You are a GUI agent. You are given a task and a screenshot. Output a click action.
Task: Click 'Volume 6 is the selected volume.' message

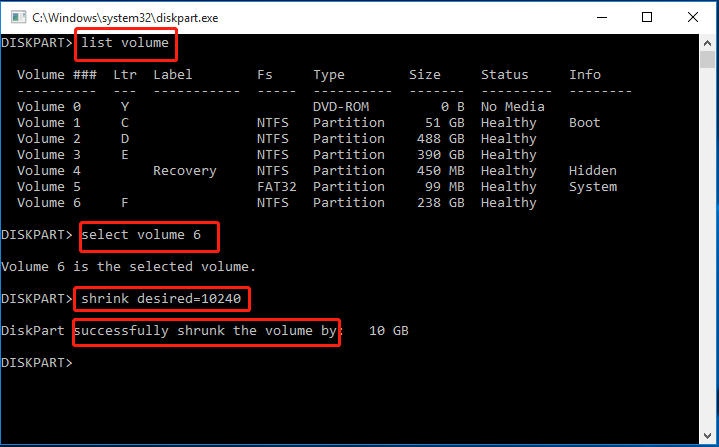pos(128,267)
